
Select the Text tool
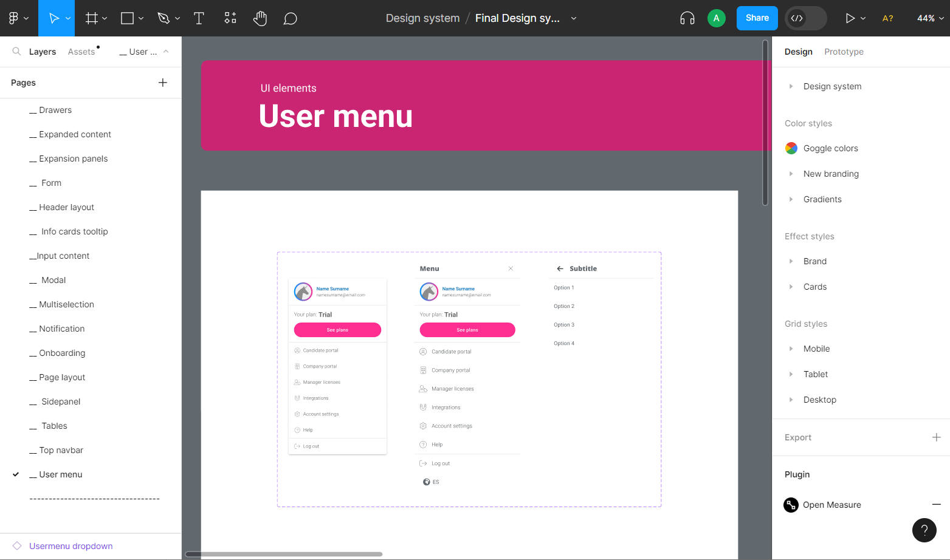[x=199, y=18]
